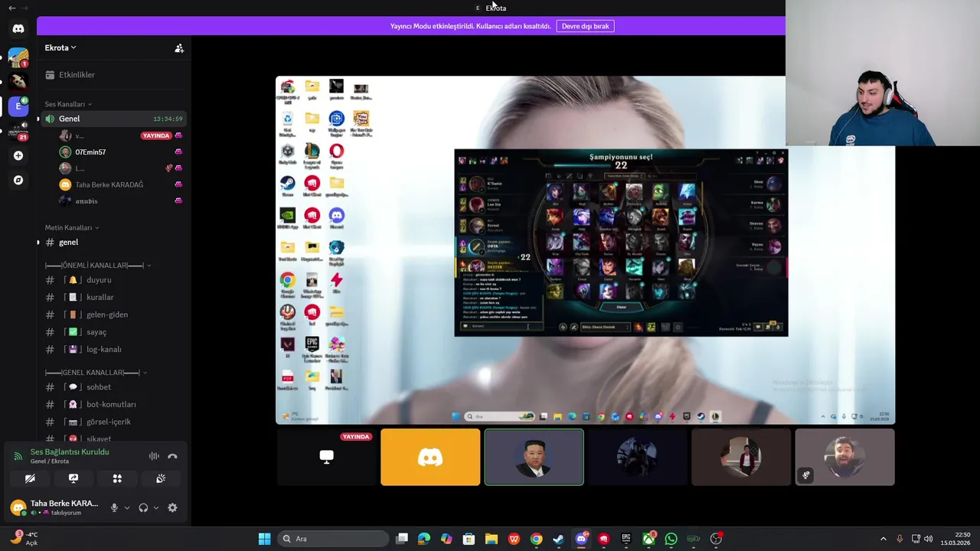Select the muted bearded participant tile
This screenshot has height=551, width=980.
click(844, 457)
